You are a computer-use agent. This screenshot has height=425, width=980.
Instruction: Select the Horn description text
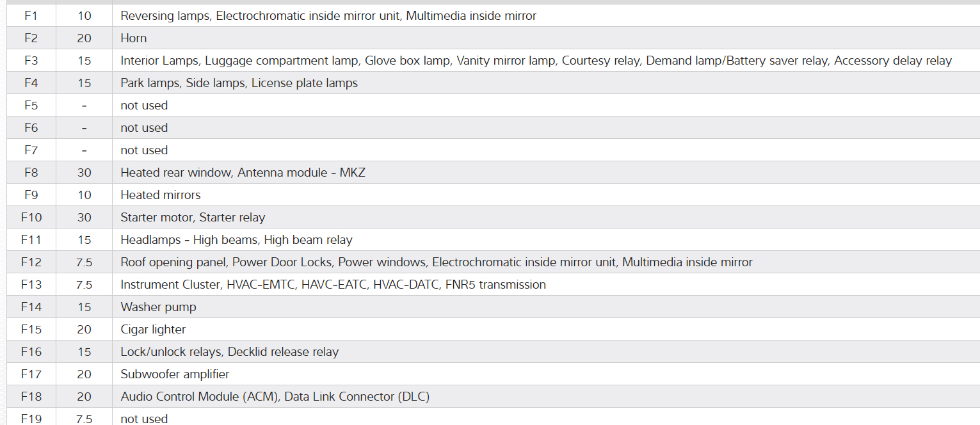pos(134,38)
